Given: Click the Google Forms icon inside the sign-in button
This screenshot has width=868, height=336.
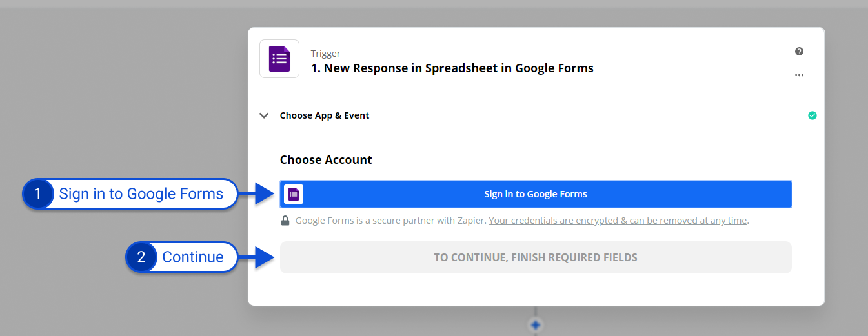Looking at the screenshot, I should coord(294,194).
